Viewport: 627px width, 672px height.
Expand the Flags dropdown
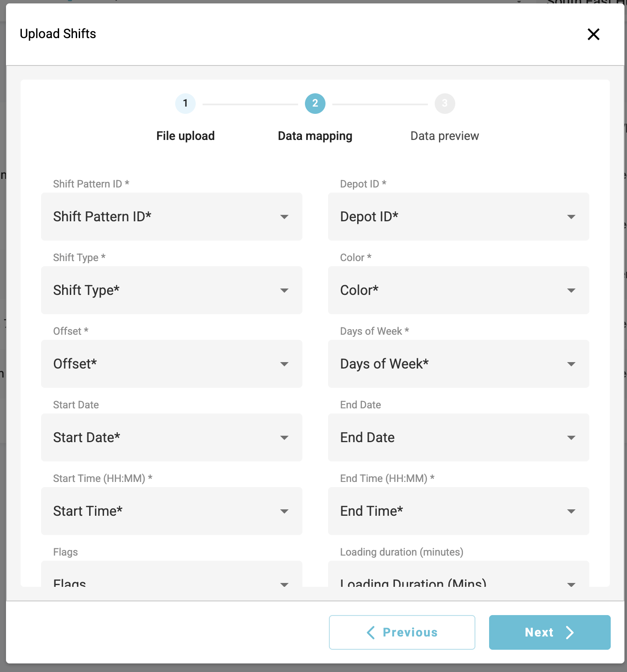(171, 578)
